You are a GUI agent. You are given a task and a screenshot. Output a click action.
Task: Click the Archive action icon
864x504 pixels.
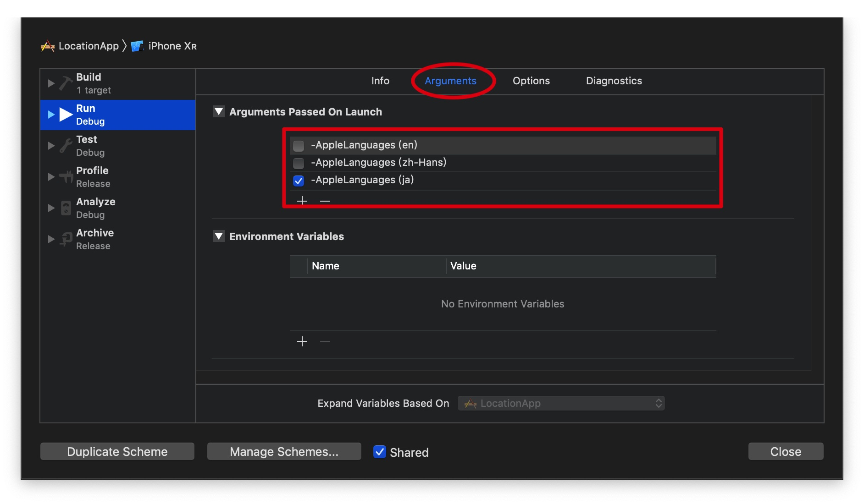pyautogui.click(x=66, y=239)
